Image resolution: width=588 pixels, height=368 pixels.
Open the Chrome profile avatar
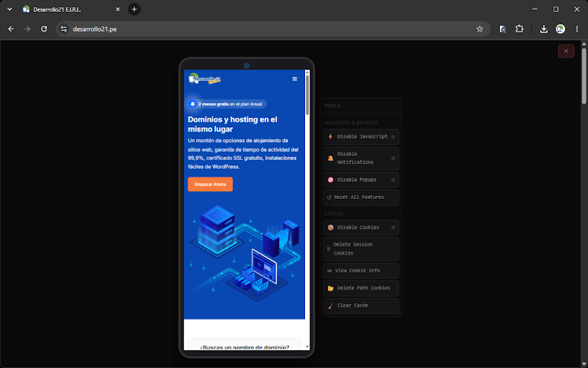560,29
